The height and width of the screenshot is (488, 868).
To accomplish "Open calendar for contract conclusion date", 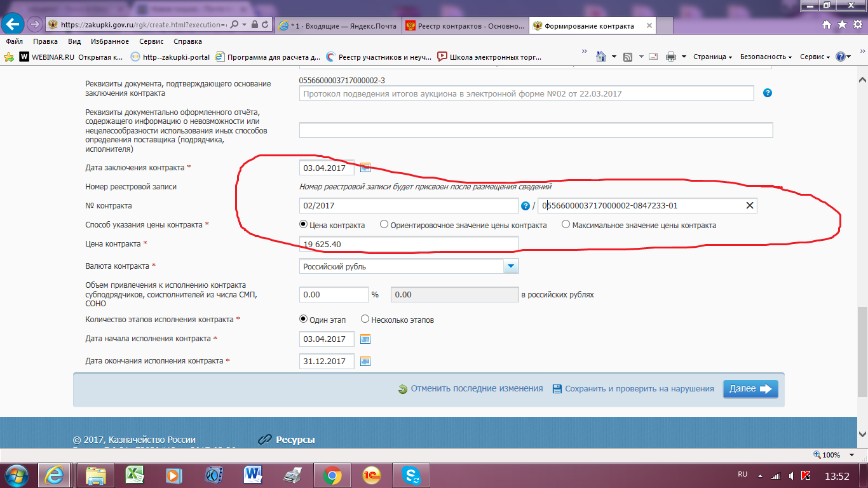I will click(365, 168).
